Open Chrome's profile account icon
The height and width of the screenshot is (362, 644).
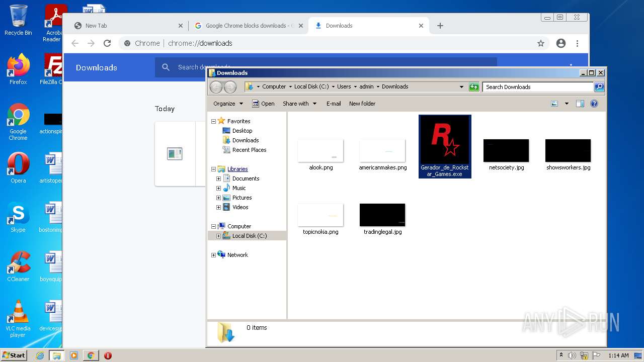tap(561, 43)
